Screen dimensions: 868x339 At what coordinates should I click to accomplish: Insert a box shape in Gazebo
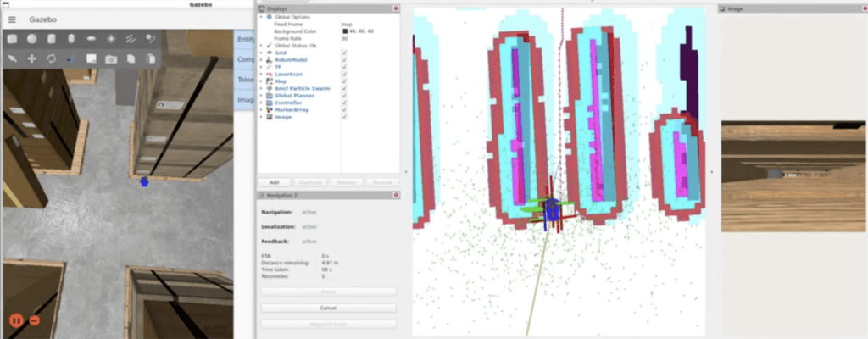[12, 39]
